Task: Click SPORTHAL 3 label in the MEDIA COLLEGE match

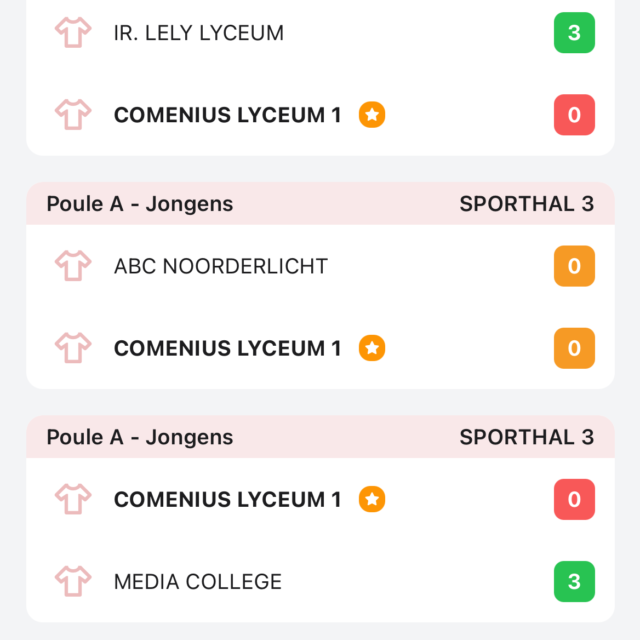Action: (x=527, y=437)
